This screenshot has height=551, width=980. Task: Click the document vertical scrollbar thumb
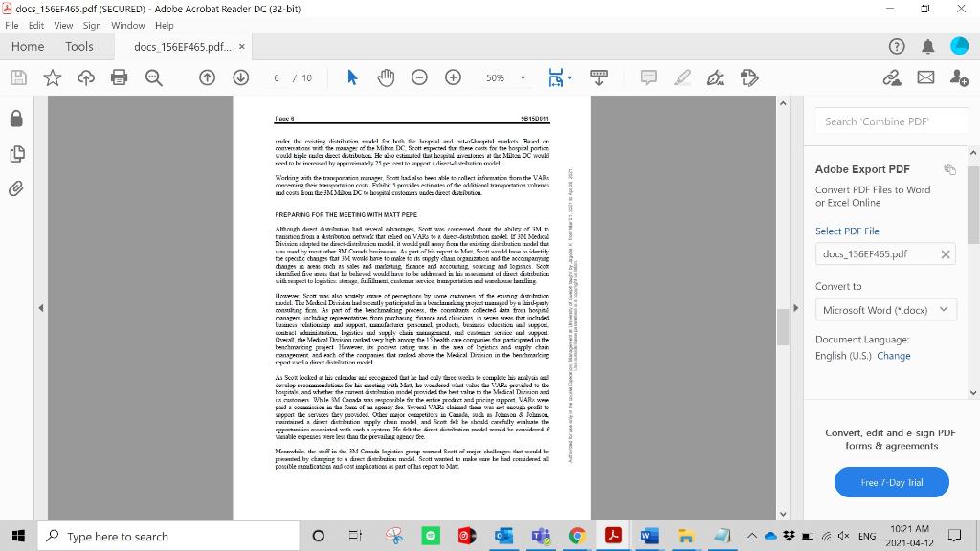point(783,327)
